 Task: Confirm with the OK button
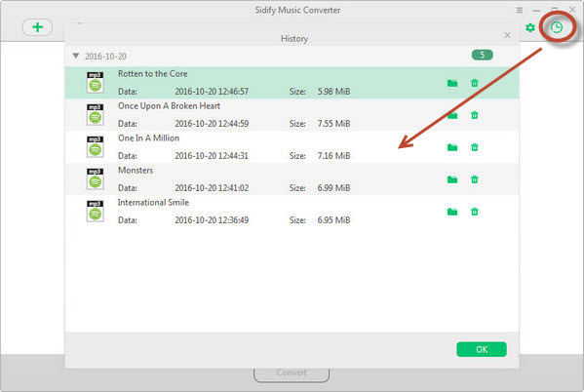[482, 349]
